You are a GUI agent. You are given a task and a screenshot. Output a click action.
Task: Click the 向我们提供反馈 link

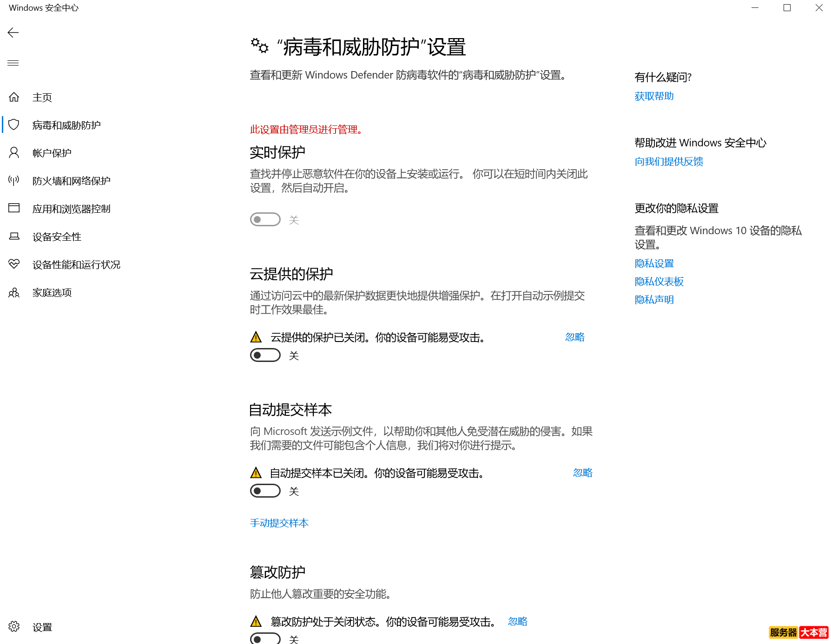pos(669,161)
